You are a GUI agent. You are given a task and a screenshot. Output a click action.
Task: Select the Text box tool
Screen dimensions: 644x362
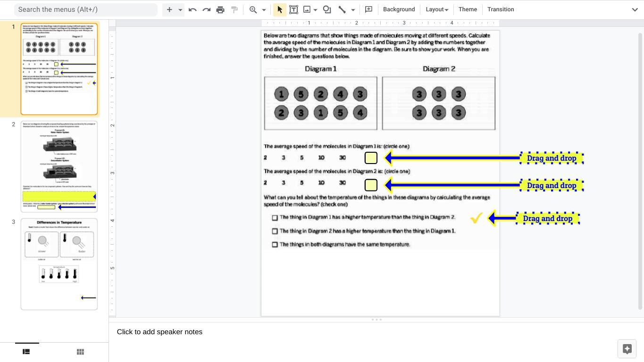coord(293,9)
